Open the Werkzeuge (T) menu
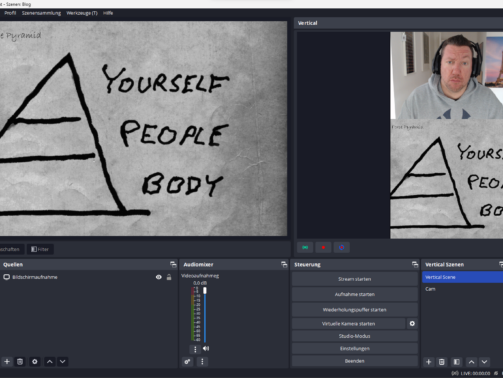This screenshot has width=503, height=378. pyautogui.click(x=82, y=13)
